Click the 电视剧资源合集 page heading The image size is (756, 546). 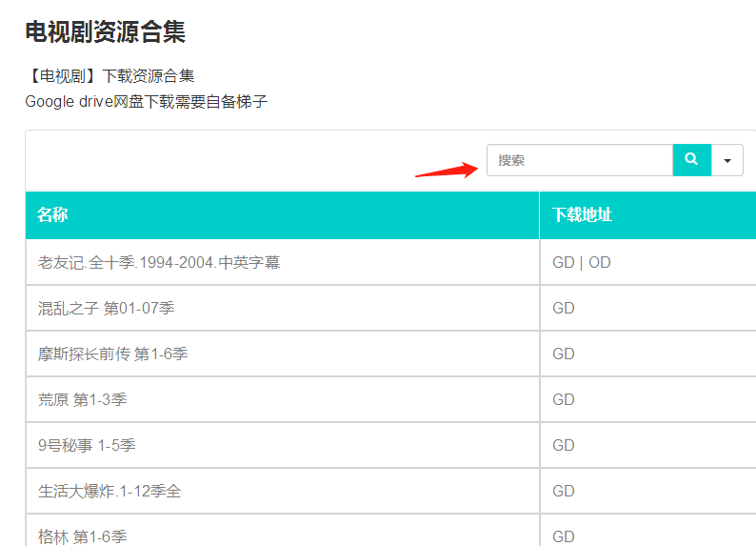point(105,31)
